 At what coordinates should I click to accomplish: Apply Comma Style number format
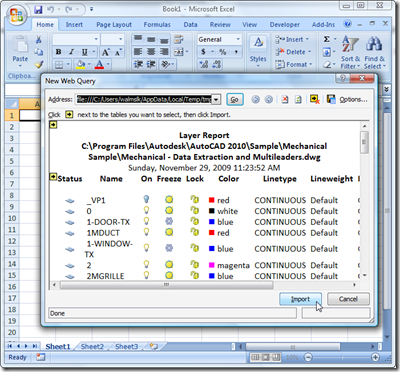236,52
